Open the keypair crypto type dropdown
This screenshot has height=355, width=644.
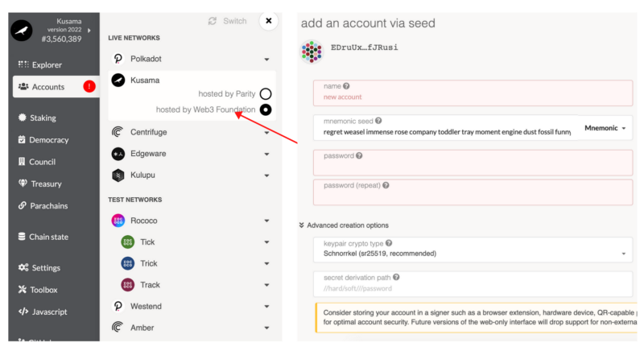pyautogui.click(x=473, y=250)
